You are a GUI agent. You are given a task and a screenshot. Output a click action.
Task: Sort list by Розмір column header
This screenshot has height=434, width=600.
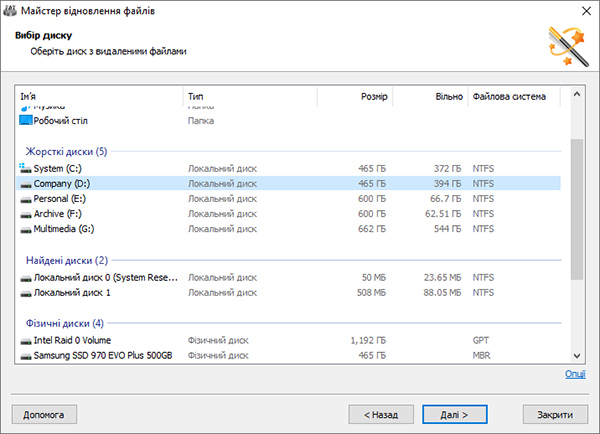pos(355,96)
